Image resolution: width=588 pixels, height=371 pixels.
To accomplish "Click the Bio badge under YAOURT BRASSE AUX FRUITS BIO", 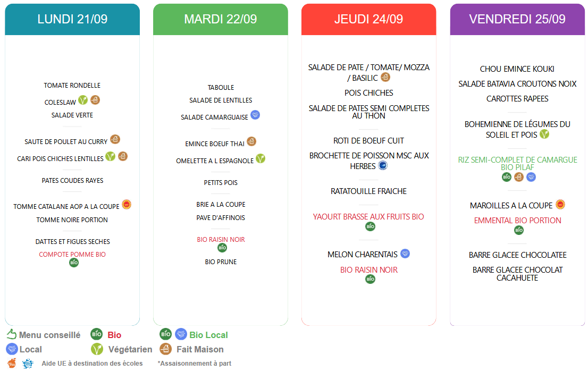I will point(370,226).
